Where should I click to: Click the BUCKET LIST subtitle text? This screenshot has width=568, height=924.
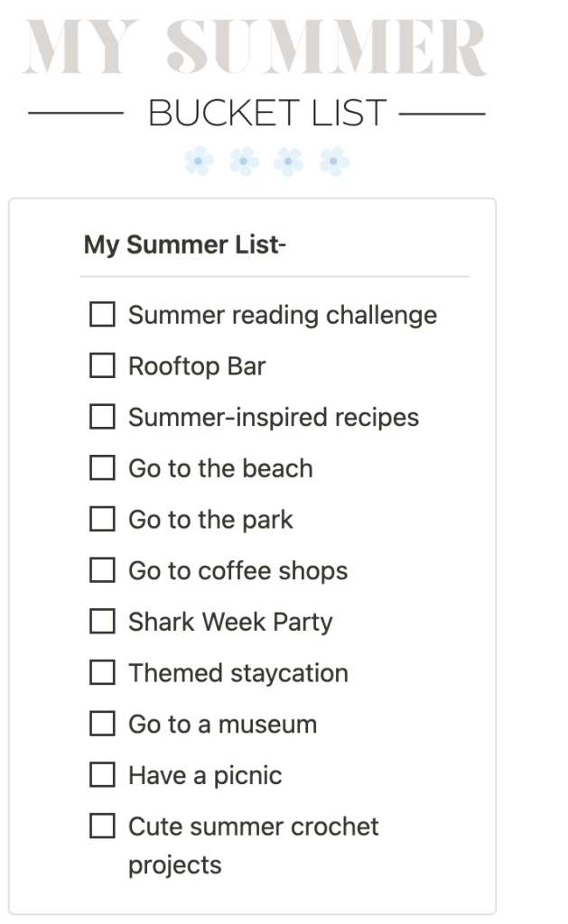click(267, 114)
